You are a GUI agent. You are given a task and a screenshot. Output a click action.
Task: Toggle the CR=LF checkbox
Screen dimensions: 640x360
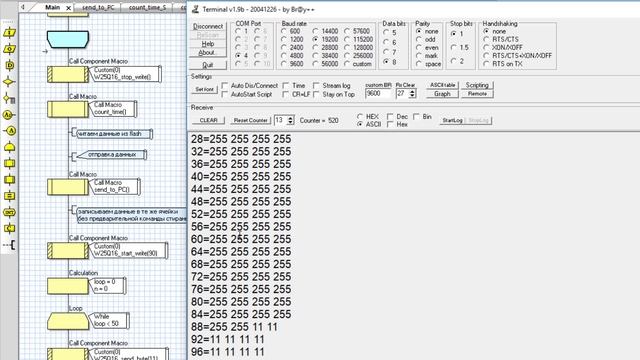pyautogui.click(x=286, y=94)
